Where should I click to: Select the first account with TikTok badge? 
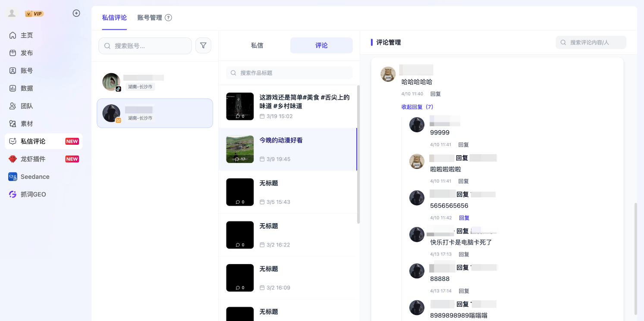click(155, 82)
